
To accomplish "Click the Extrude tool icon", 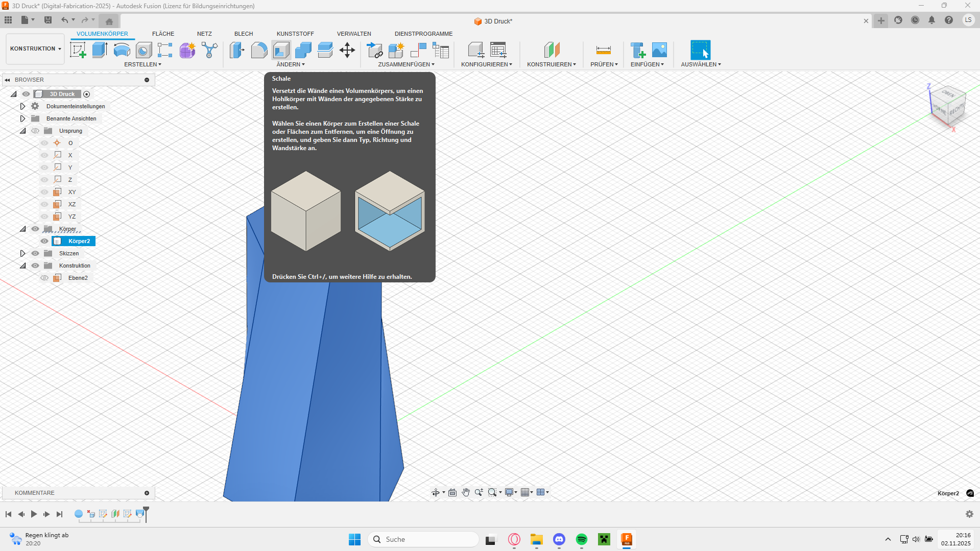I will tap(100, 50).
